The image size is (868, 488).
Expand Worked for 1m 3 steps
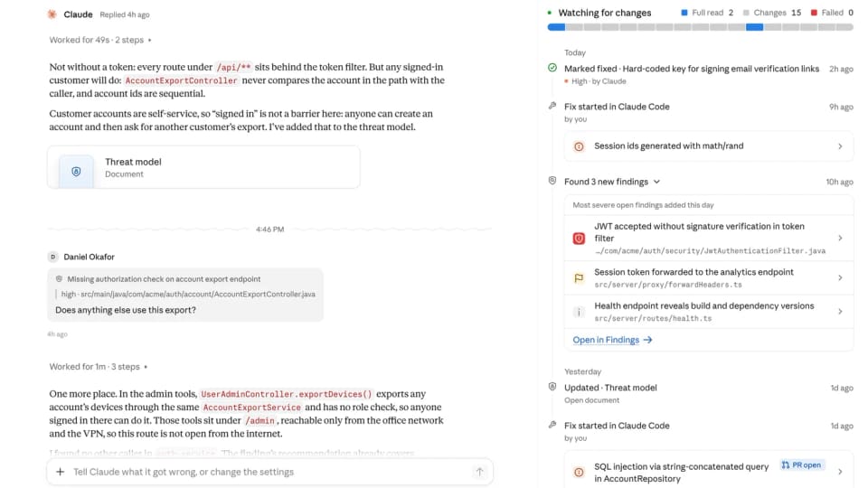coord(98,366)
